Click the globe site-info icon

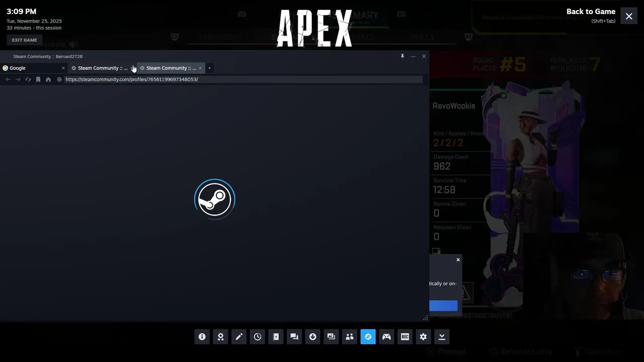(x=59, y=79)
